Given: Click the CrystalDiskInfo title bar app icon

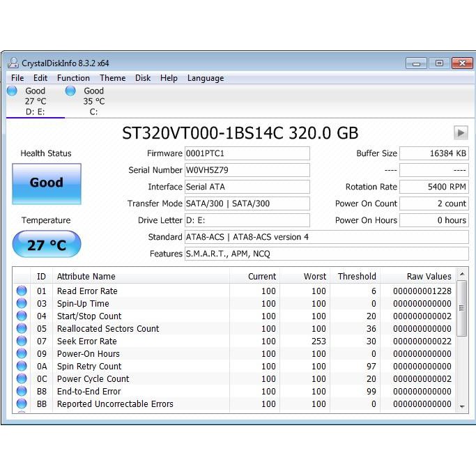Looking at the screenshot, I should tap(13, 63).
